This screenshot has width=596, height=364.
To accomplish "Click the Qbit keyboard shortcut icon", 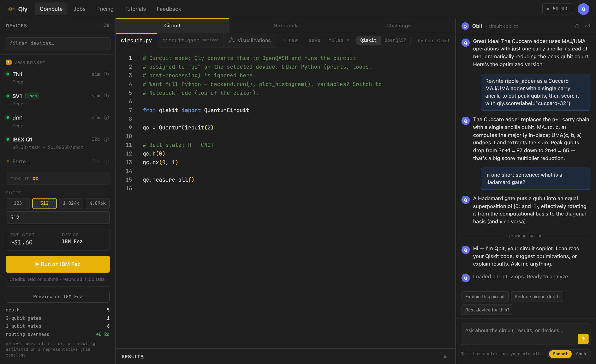I will click(x=587, y=26).
